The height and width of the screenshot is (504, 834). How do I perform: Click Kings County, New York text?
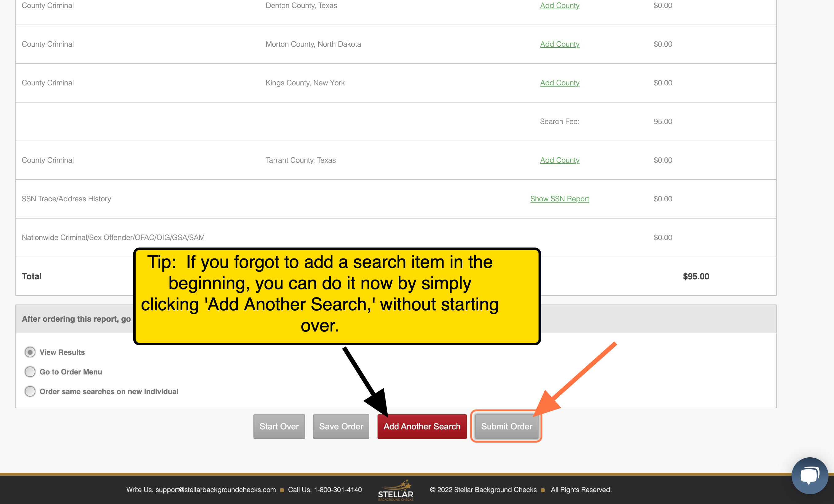point(305,83)
